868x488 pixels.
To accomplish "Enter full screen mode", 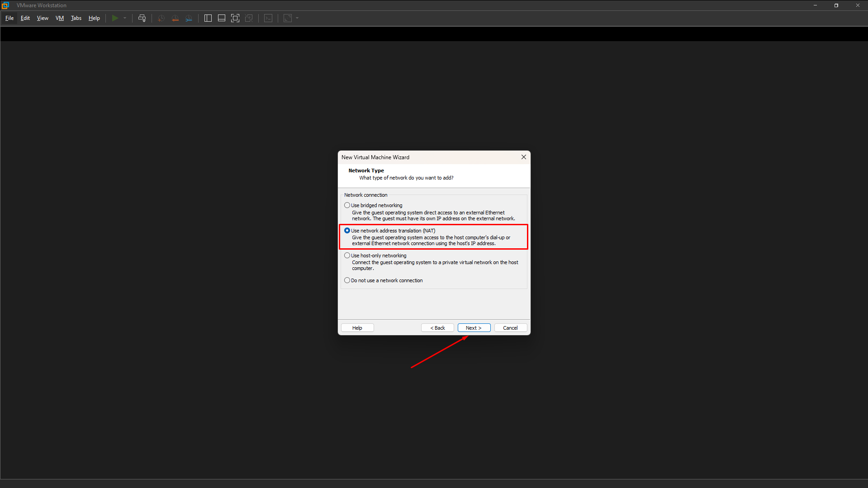I will pos(235,18).
